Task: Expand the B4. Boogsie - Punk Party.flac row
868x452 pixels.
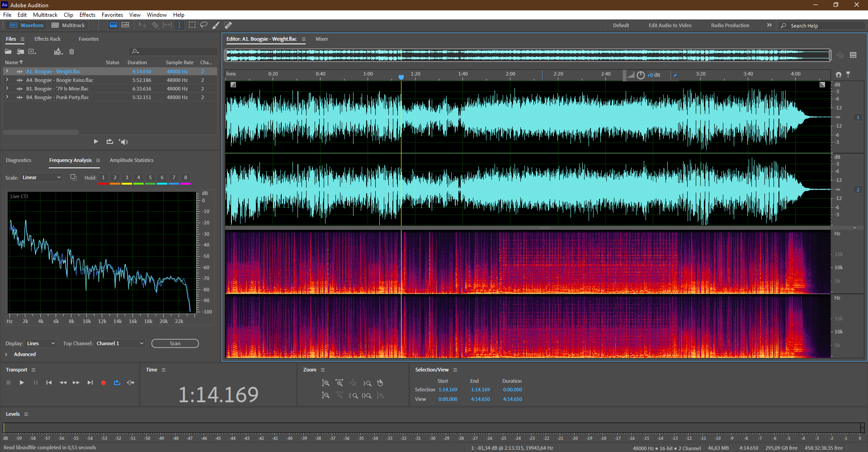Action: (x=7, y=97)
